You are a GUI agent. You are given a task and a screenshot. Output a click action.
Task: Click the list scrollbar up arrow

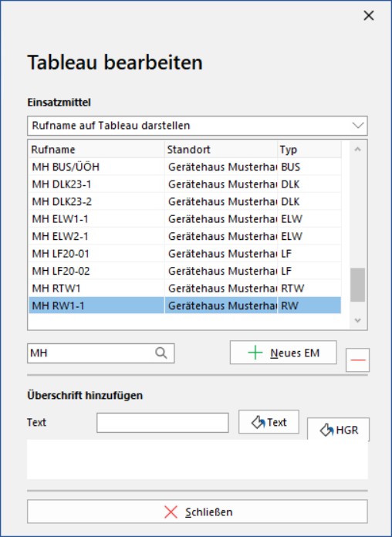click(358, 150)
